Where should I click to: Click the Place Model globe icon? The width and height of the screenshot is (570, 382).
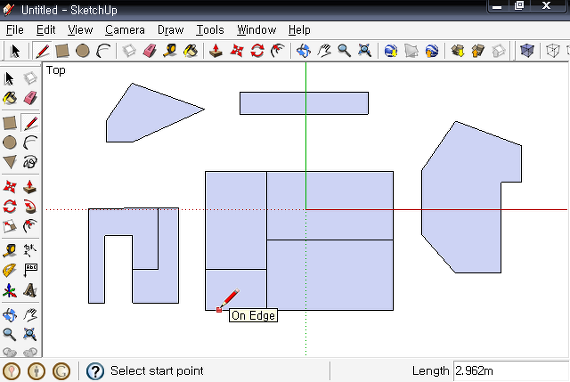coord(431,51)
